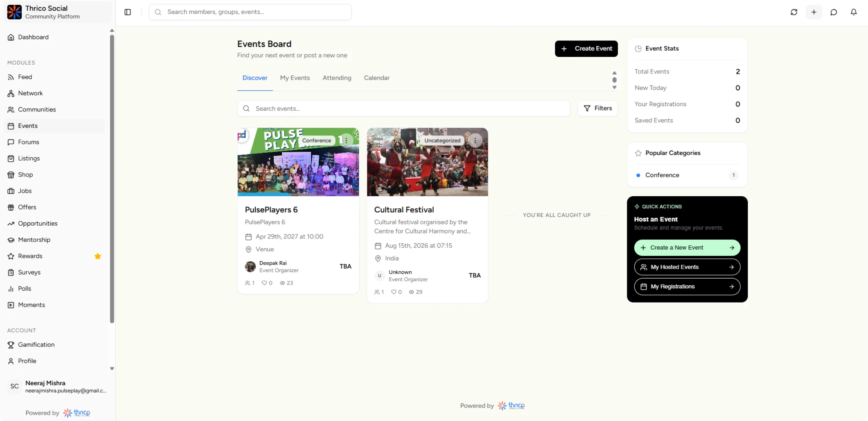Open the chat messages icon
Viewport: 868px width, 421px height.
(833, 12)
